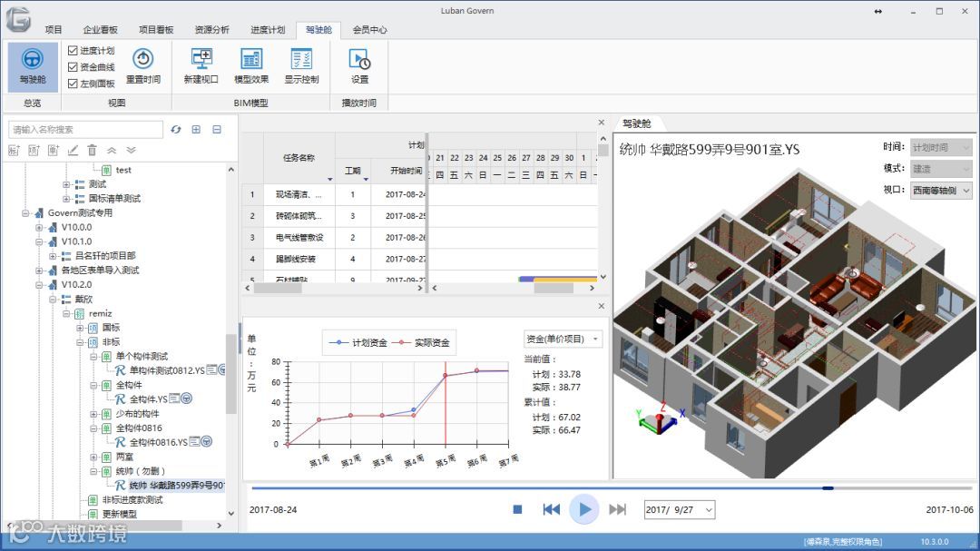Viewport: 980px width, 551px height.
Task: Toggle the 左侧面板 checkbox
Action: [x=73, y=84]
